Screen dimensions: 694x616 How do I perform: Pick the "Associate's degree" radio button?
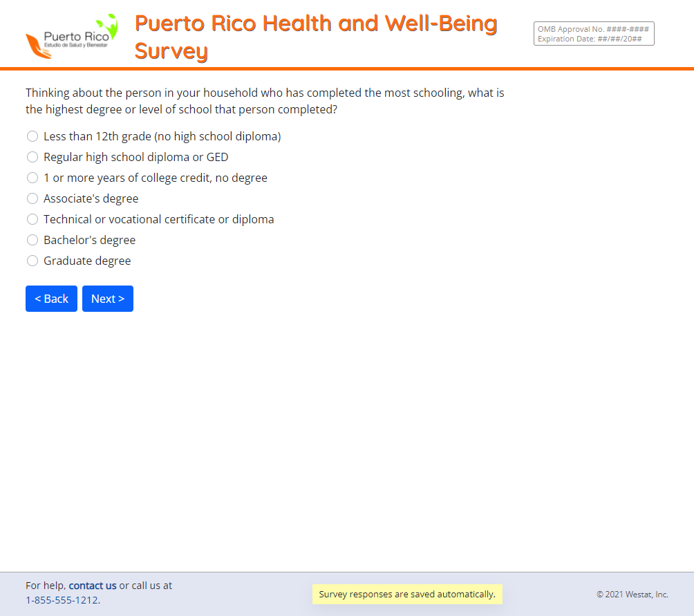tap(32, 198)
